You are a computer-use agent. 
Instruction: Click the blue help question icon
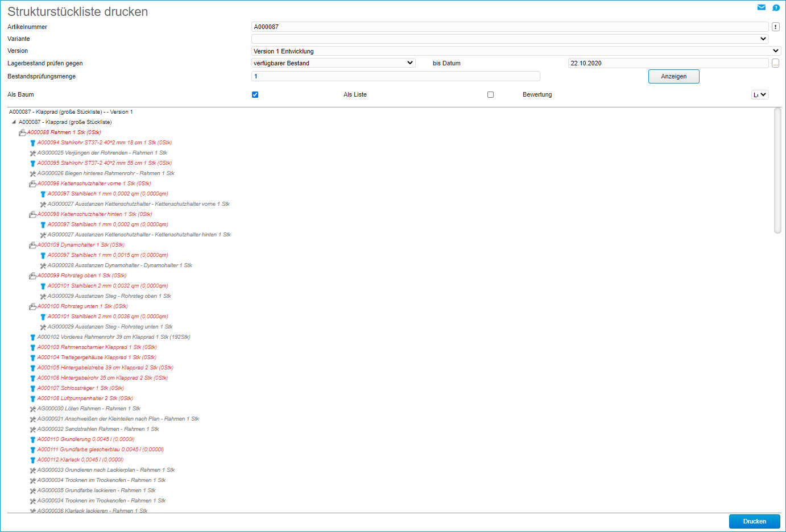776,8
